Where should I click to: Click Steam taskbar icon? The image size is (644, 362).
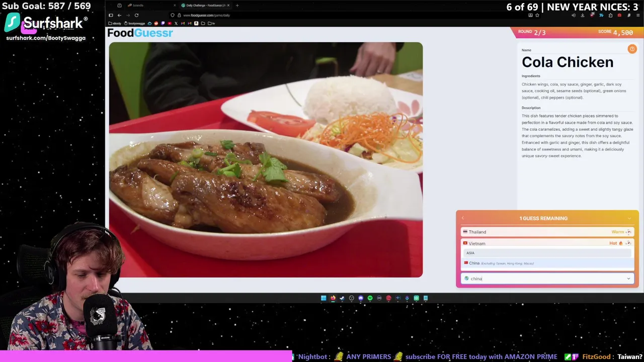pos(342,298)
